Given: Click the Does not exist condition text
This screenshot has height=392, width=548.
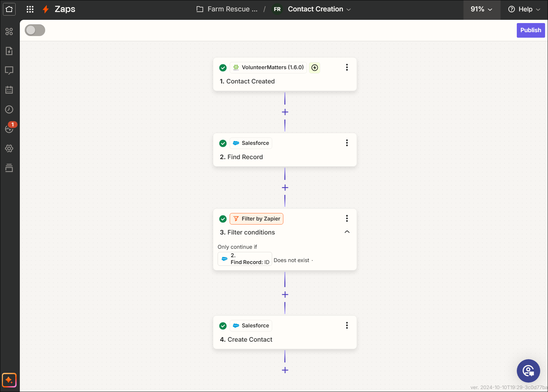Looking at the screenshot, I should tap(292, 260).
